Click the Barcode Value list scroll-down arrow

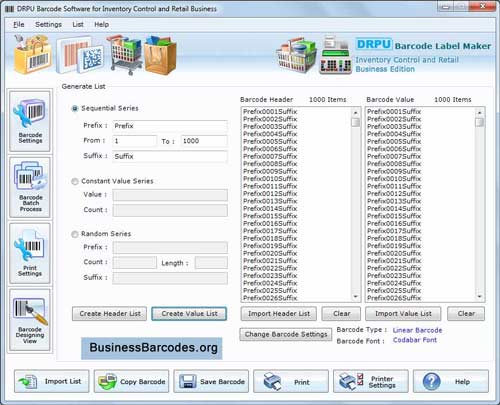pyautogui.click(x=480, y=296)
